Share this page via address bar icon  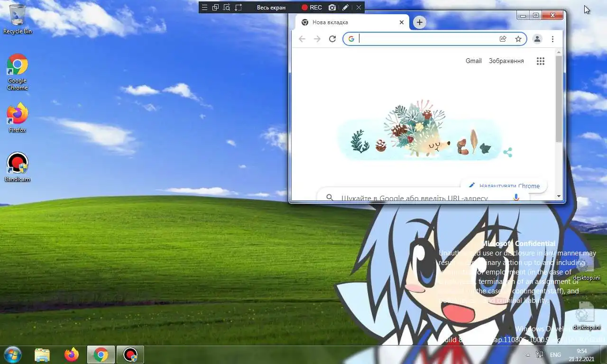click(x=503, y=39)
